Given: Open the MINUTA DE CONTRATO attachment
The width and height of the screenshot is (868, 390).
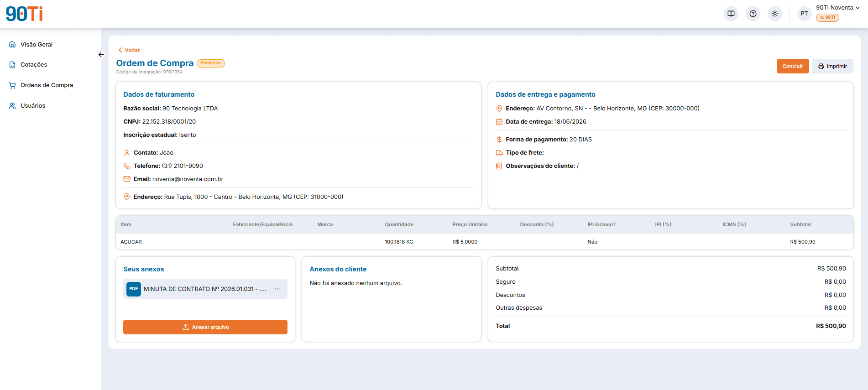Looking at the screenshot, I should pos(205,289).
